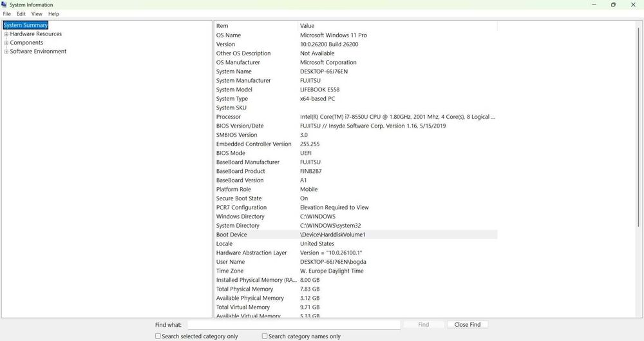Select the Total Virtual Memory row

[x=355, y=306]
